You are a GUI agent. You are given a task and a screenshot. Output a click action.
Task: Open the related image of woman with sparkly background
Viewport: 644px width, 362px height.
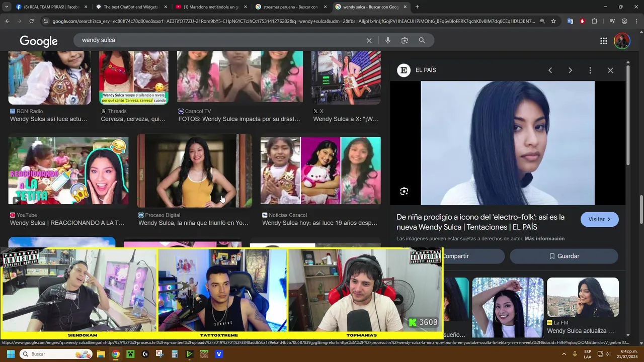[x=508, y=307]
